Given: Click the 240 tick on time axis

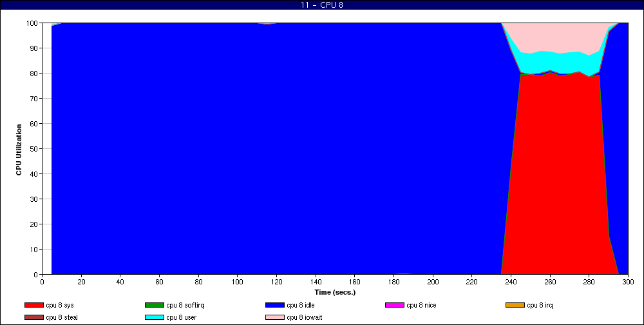Looking at the screenshot, I should tap(511, 282).
